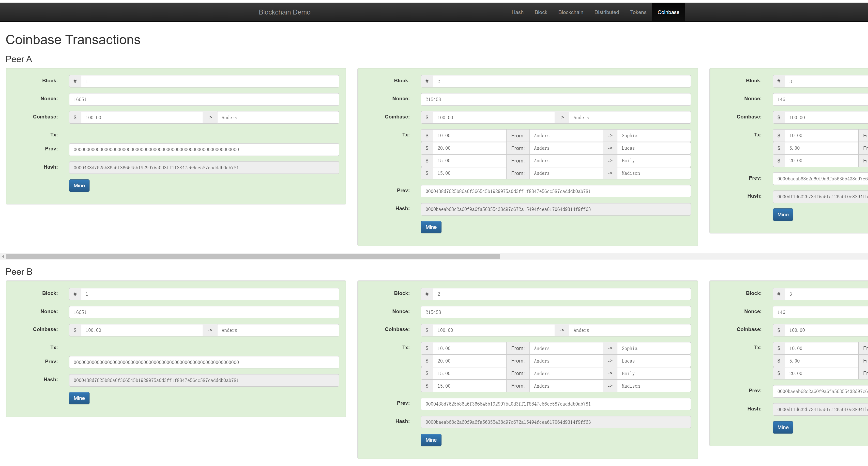
Task: Open the Distributed tab
Action: pos(606,12)
